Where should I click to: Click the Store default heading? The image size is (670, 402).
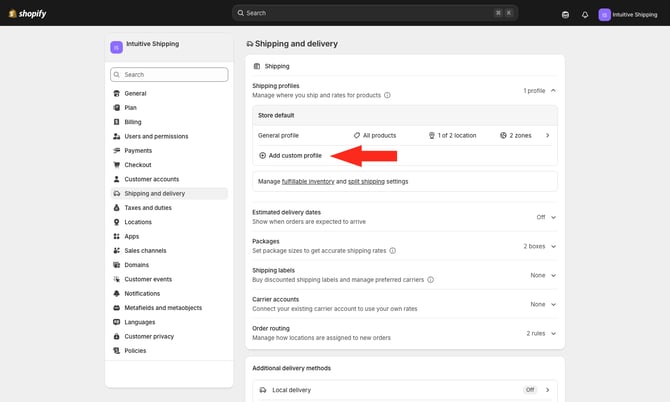tap(276, 115)
